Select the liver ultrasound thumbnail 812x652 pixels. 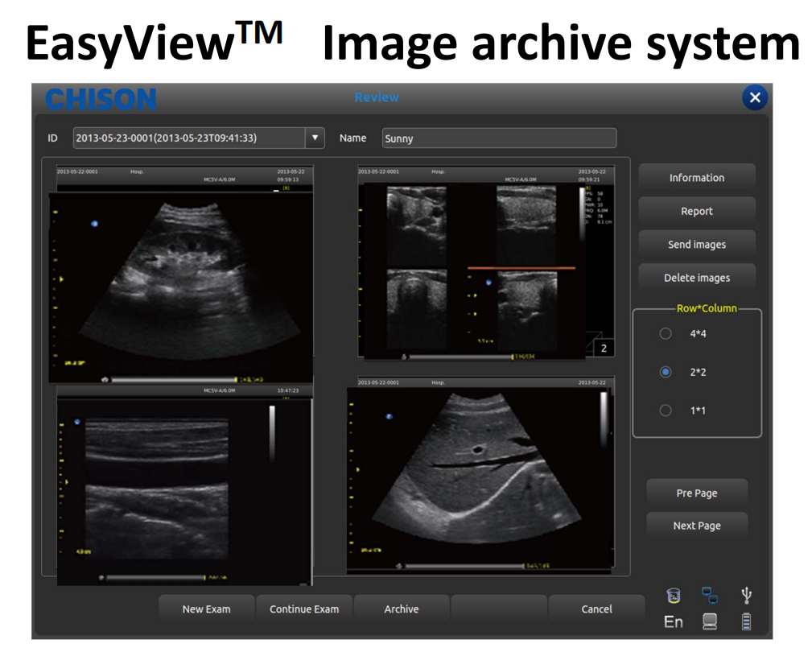pyautogui.click(x=480, y=476)
